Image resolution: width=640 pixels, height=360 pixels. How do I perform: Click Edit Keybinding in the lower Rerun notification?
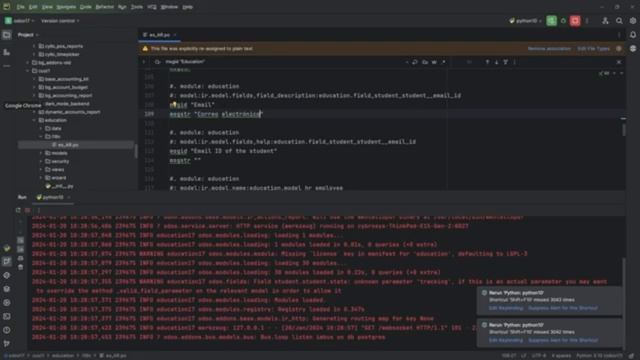point(506,340)
